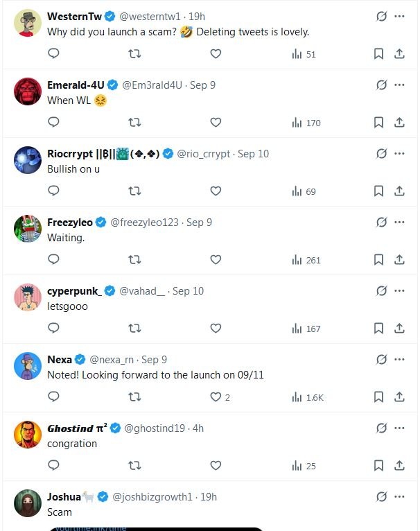Open Nexa's profile from display name
This screenshot has width=420, height=531.
60,360
